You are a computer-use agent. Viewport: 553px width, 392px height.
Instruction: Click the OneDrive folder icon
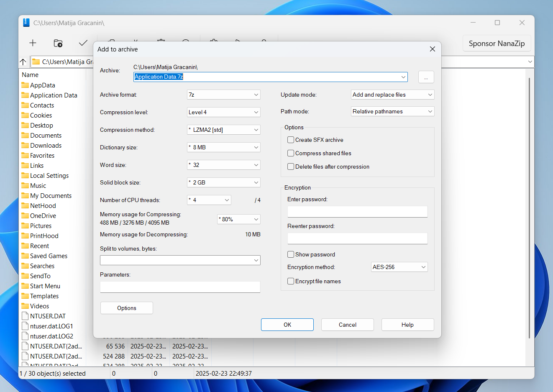tap(25, 215)
